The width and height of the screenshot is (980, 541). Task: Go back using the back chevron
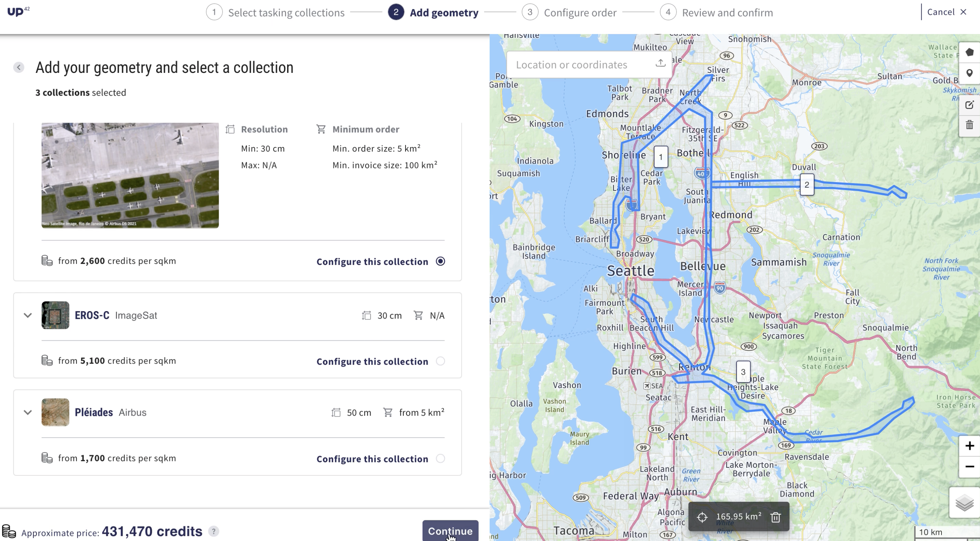point(19,67)
